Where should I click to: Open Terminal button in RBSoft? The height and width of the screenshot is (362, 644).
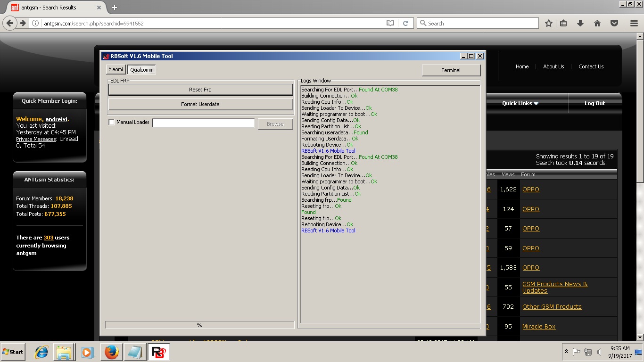click(451, 70)
